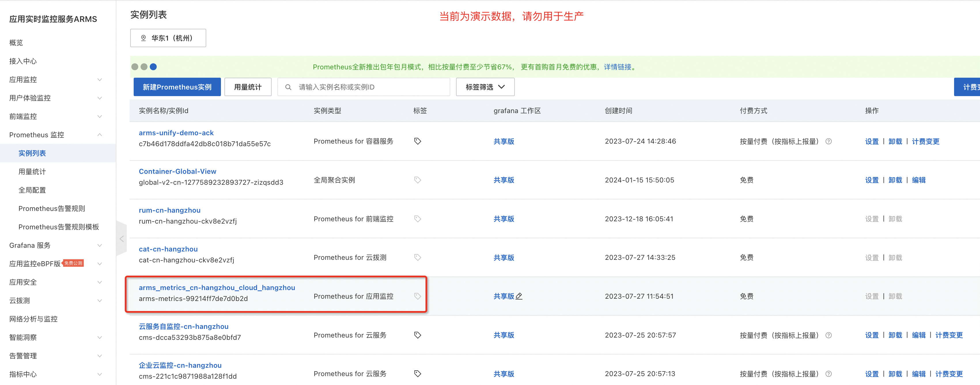Open Prometheus告警规则 sidebar item

point(52,209)
